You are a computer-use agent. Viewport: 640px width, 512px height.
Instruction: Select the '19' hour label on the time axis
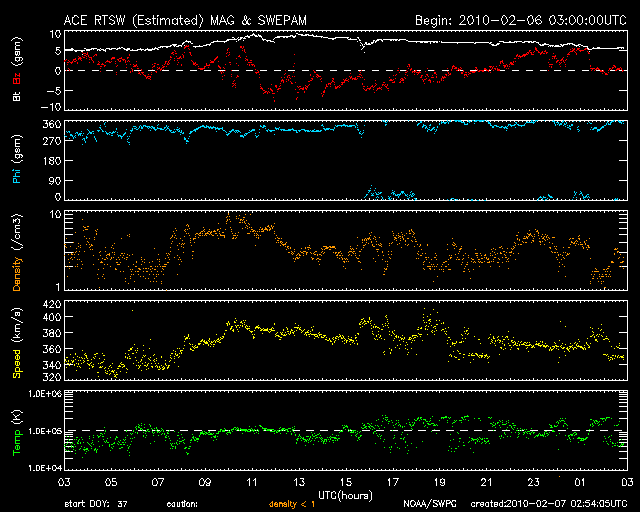(440, 482)
